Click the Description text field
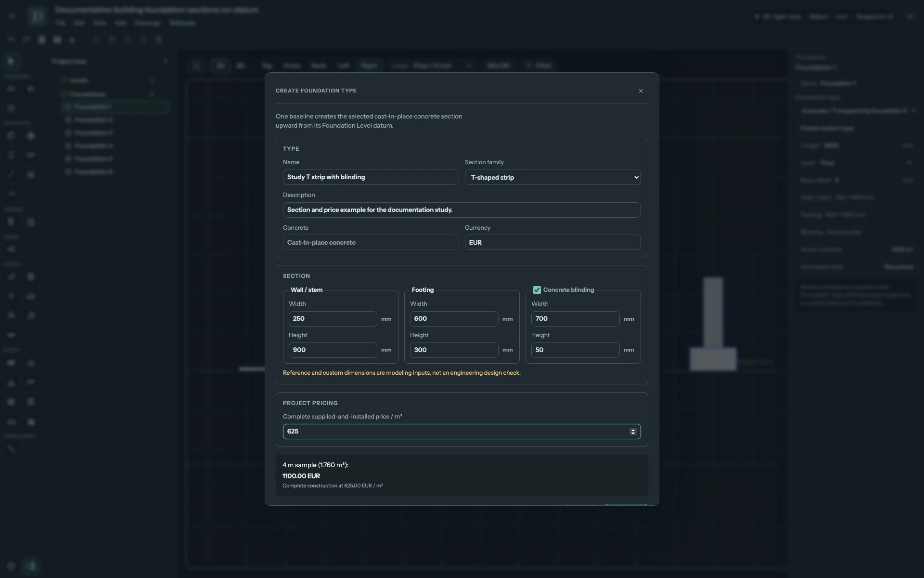The image size is (924, 578). 462,210
